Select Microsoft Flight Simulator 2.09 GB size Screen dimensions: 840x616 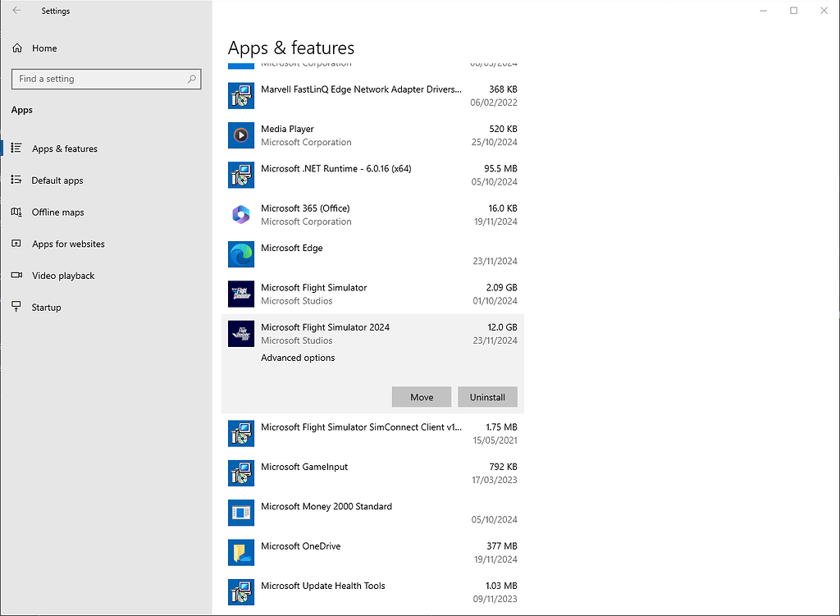tap(501, 288)
